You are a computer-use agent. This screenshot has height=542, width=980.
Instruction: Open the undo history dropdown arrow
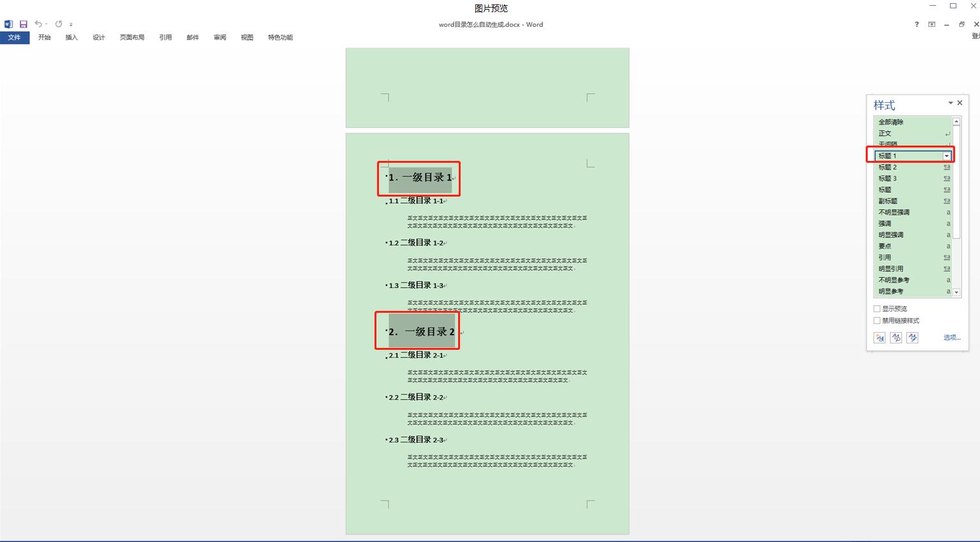coord(47,24)
